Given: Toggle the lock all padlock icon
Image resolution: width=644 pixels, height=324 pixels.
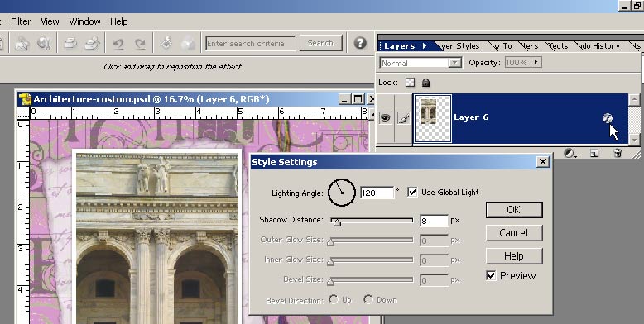Looking at the screenshot, I should [426, 83].
